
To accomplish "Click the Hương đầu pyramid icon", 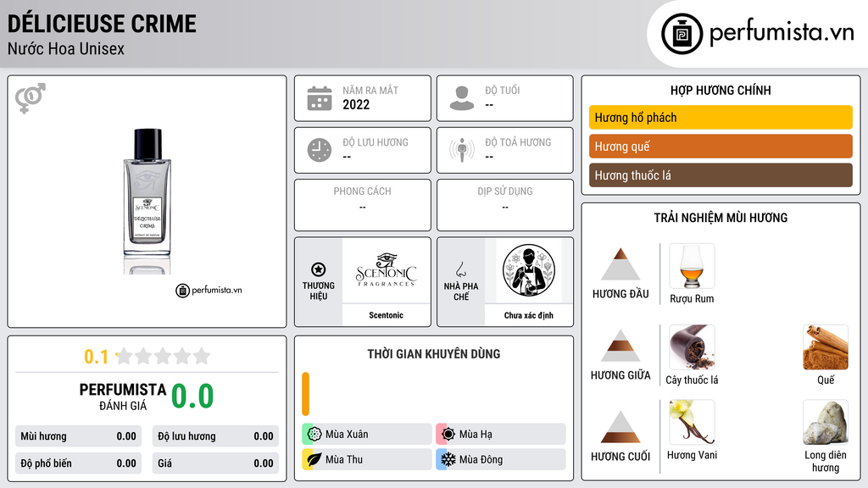I will (x=620, y=264).
